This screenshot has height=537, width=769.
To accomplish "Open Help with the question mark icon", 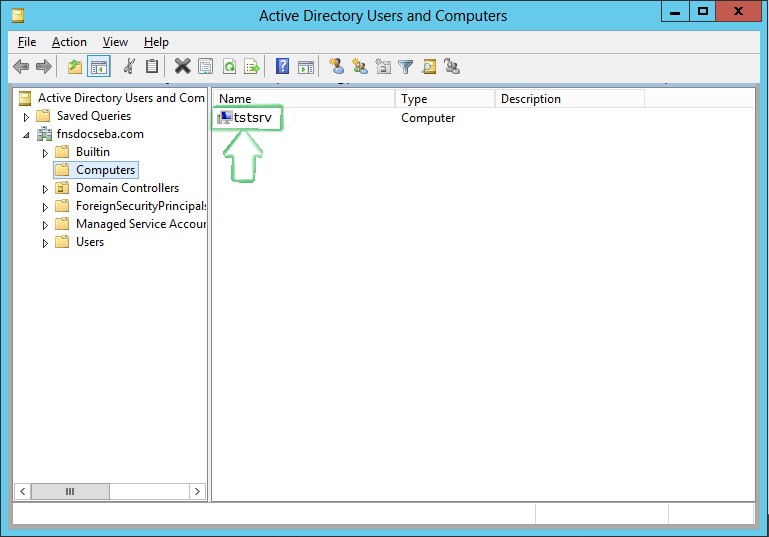I will point(283,67).
